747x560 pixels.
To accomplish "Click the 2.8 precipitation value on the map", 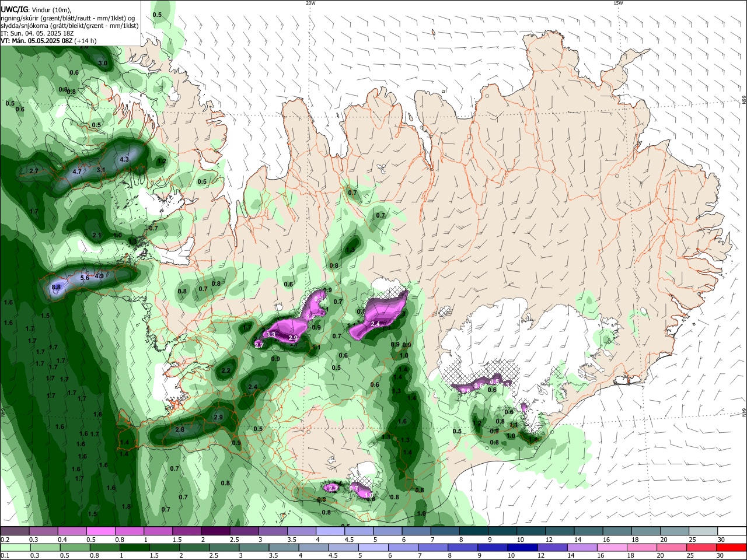I will click(180, 429).
